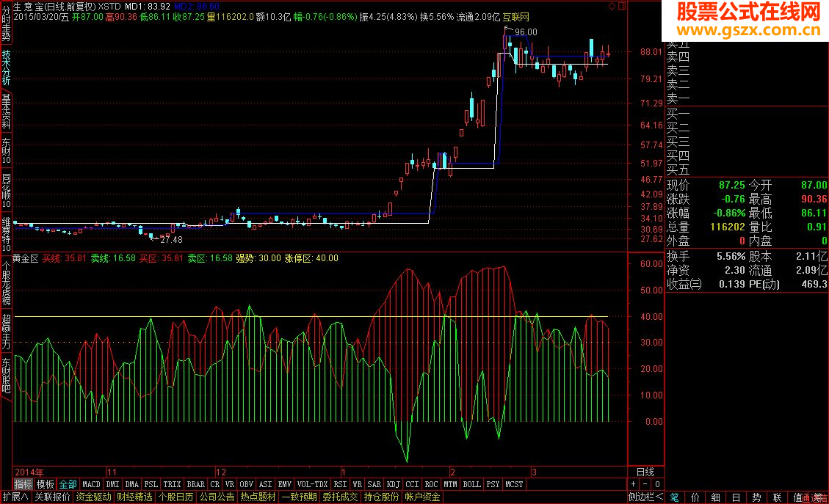Click the 黄金区 indicator name label

pos(26,258)
